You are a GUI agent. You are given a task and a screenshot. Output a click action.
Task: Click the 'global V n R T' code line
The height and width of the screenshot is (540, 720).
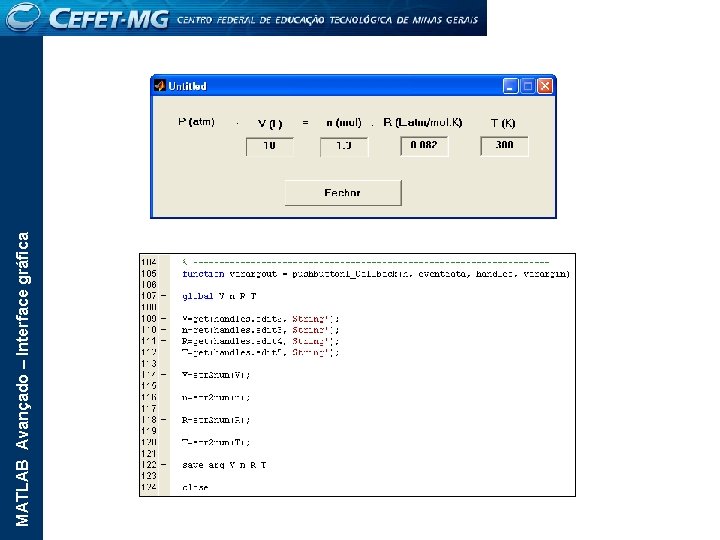[x=219, y=296]
